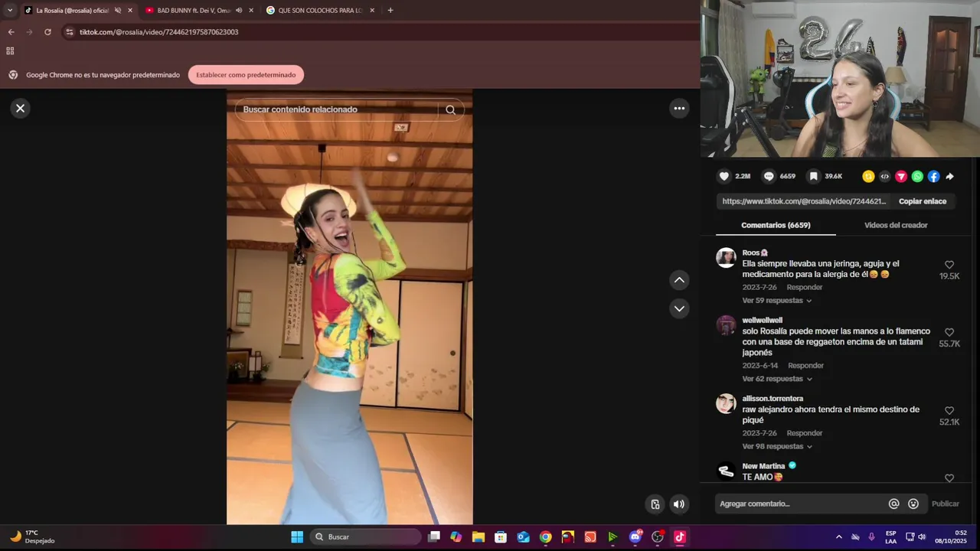Screen dimensions: 980x551
Task: Click the Buscar contenido relacionado search field
Action: 337,109
